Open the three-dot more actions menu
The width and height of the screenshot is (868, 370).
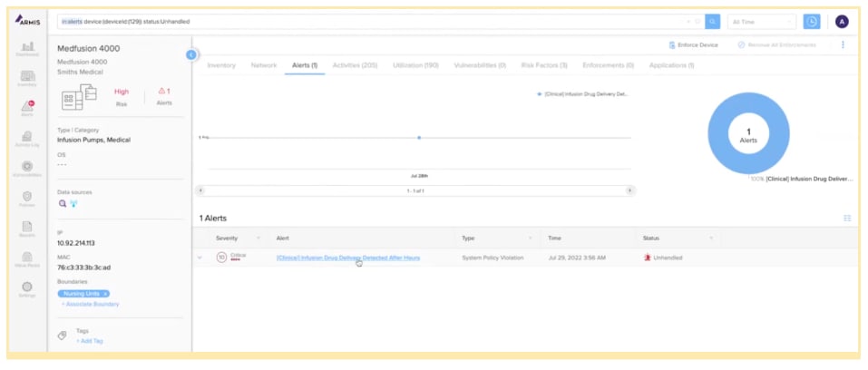(x=844, y=44)
